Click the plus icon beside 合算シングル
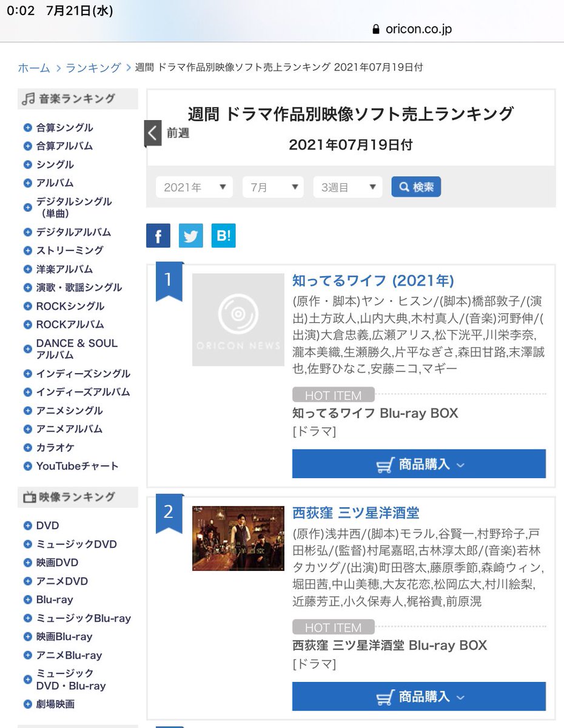 click(x=27, y=128)
